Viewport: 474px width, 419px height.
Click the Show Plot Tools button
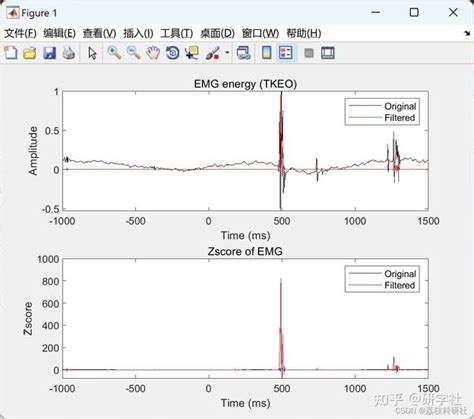(x=328, y=53)
